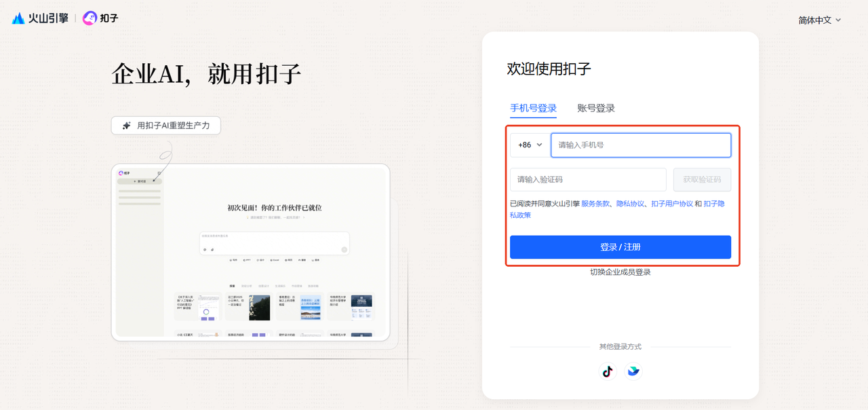
Task: Click the 获取验证码 button
Action: (701, 179)
